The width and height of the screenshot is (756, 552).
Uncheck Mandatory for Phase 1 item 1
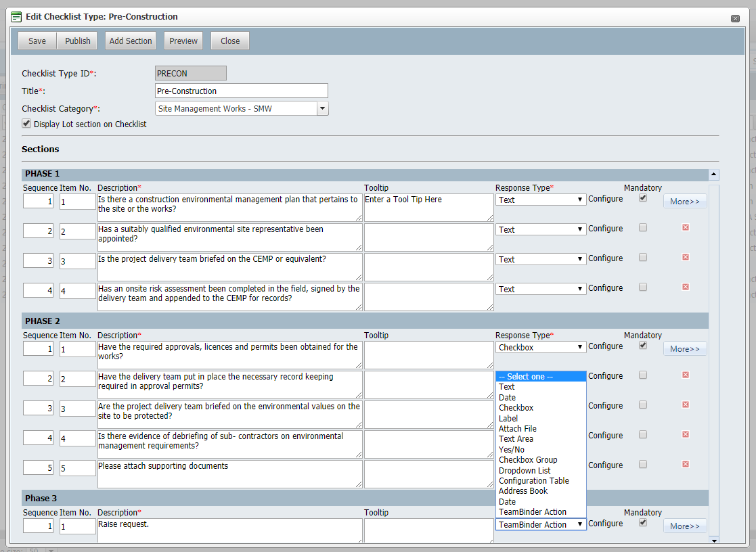pyautogui.click(x=643, y=198)
